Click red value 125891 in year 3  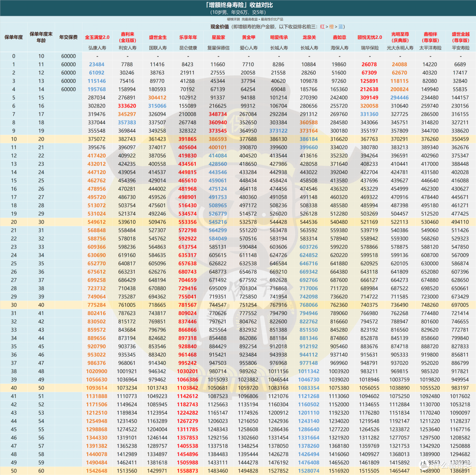click(x=369, y=81)
